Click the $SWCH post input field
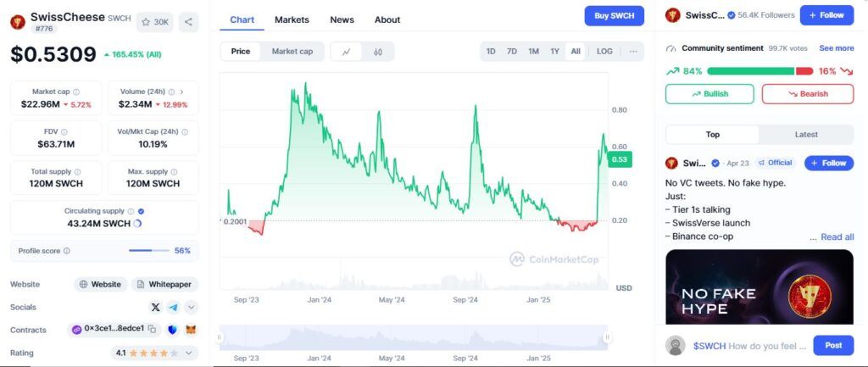 tap(750, 346)
